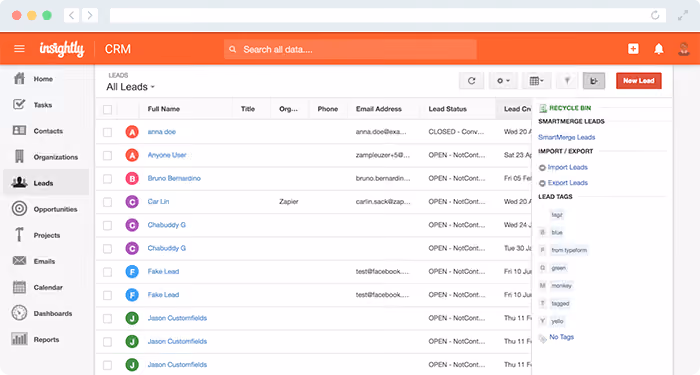This screenshot has width=700, height=375.
Task: Select the 'from typeform' lead tag
Action: click(569, 250)
